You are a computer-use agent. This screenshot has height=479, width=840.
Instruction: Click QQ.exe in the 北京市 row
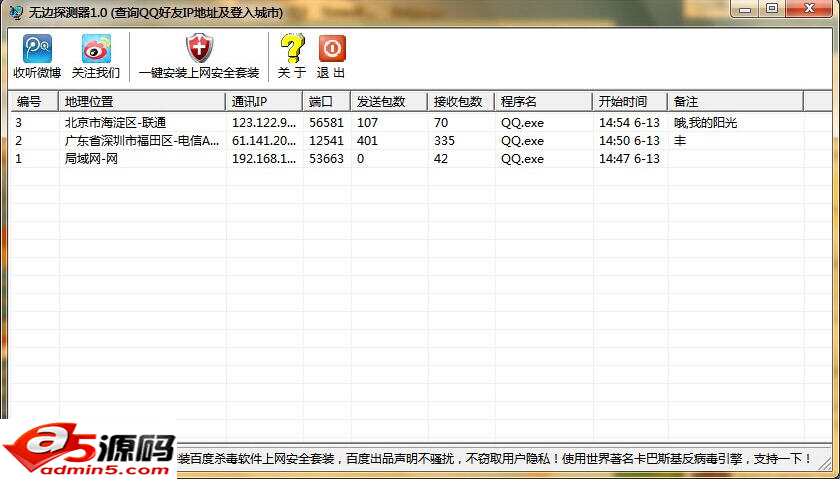pos(522,123)
